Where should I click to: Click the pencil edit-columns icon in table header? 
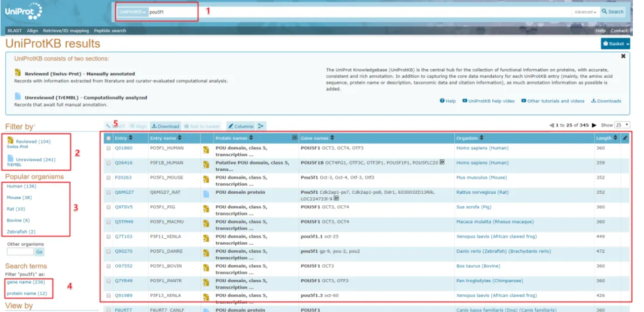pyautogui.click(x=625, y=138)
